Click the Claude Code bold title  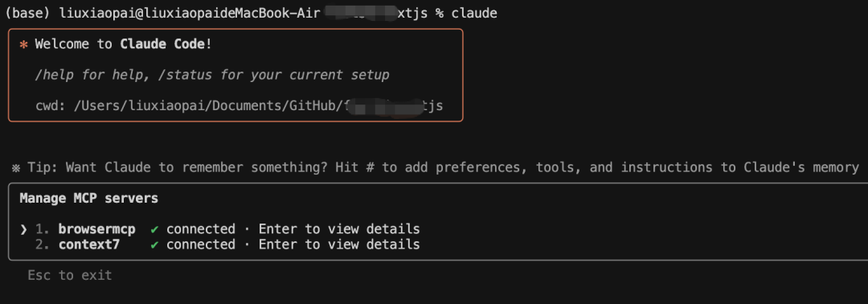coord(162,44)
